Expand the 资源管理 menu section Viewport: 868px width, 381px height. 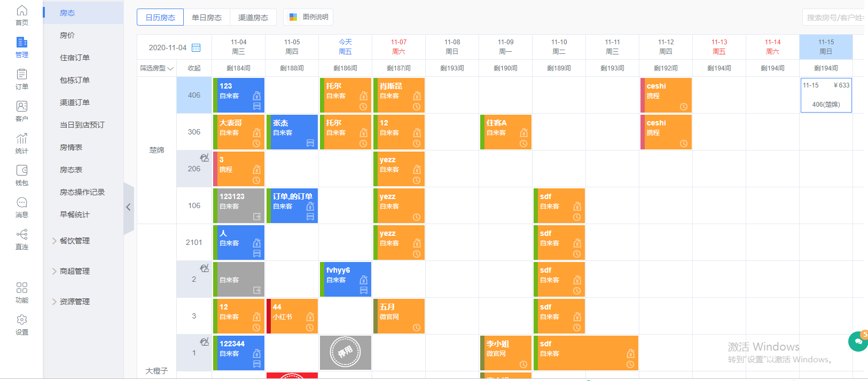[74, 301]
